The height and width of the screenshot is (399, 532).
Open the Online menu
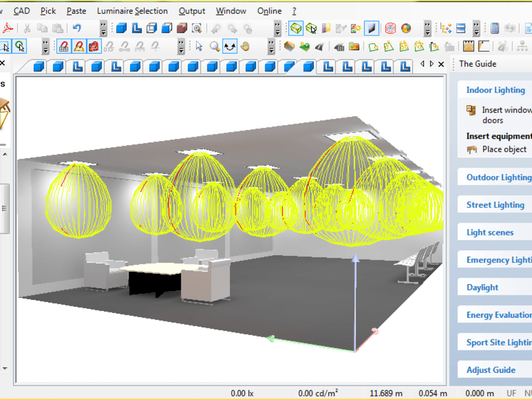pyautogui.click(x=269, y=11)
